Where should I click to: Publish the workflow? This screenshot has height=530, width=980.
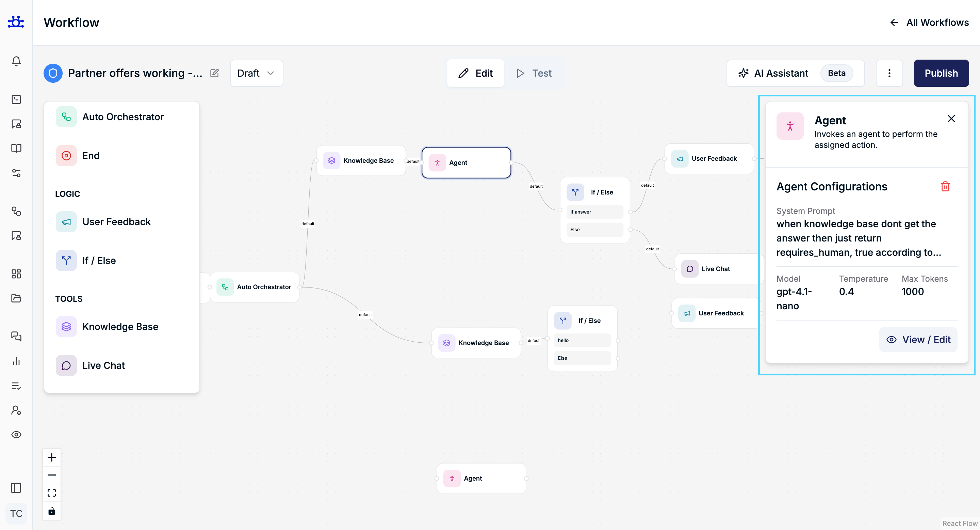pos(941,73)
